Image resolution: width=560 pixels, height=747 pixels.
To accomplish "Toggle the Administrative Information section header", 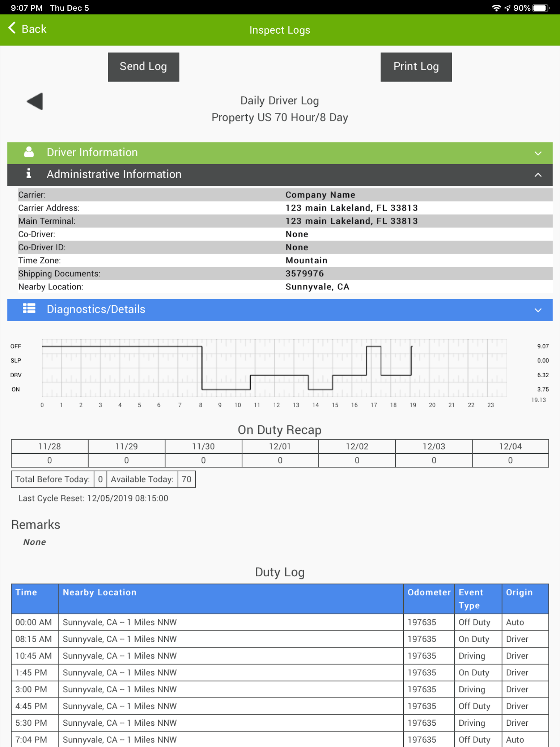I will (x=280, y=175).
